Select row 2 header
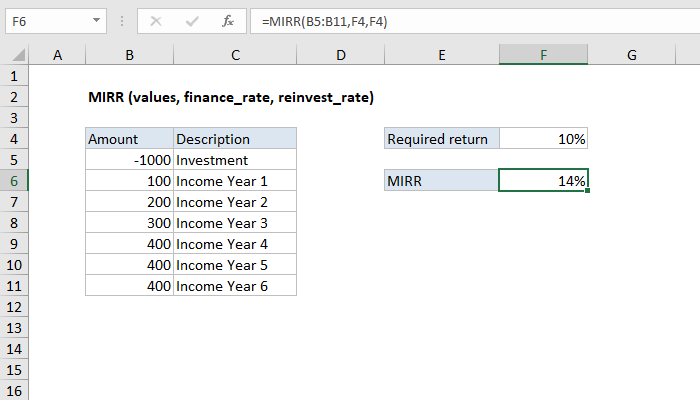Screen dimensions: 700x400 click(x=14, y=97)
